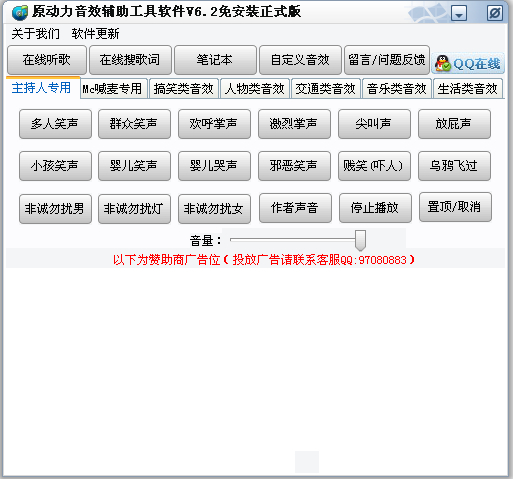Play the 邪恶笑声 sound effect
513x479 pixels.
(294, 166)
